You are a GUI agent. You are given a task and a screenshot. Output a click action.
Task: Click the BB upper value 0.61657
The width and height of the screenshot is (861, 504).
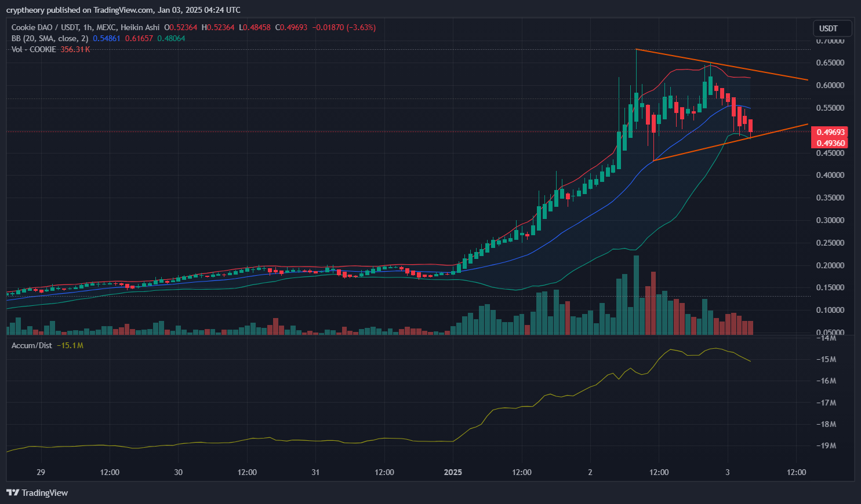point(139,38)
